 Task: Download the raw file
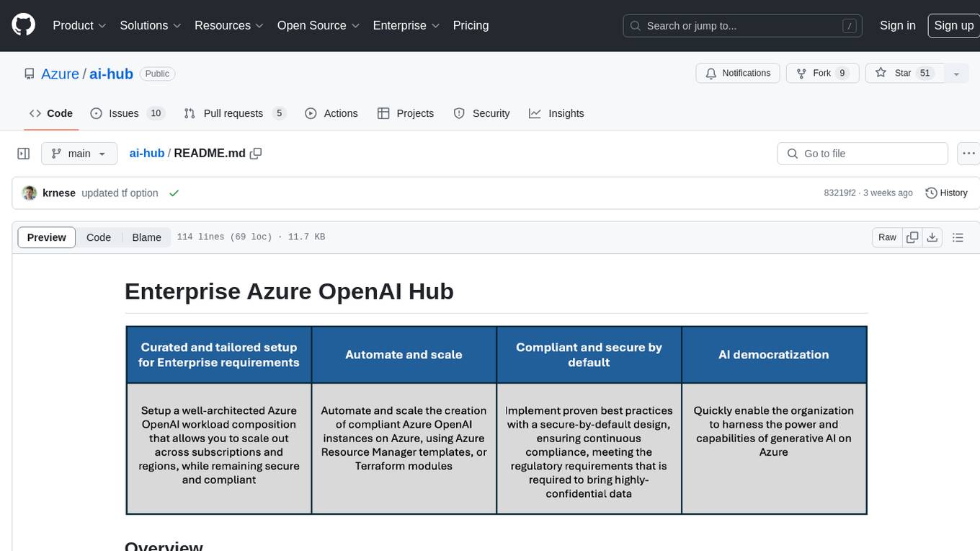pyautogui.click(x=932, y=237)
